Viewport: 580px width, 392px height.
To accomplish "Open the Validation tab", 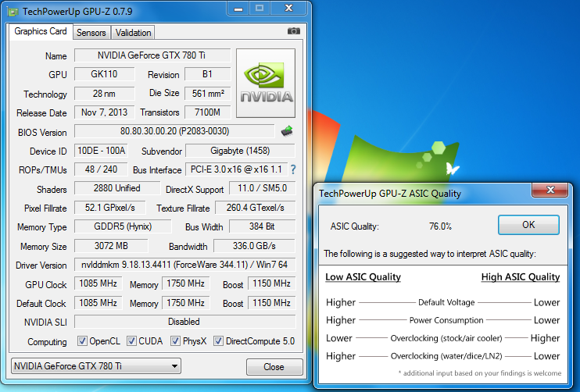I will pyautogui.click(x=133, y=33).
